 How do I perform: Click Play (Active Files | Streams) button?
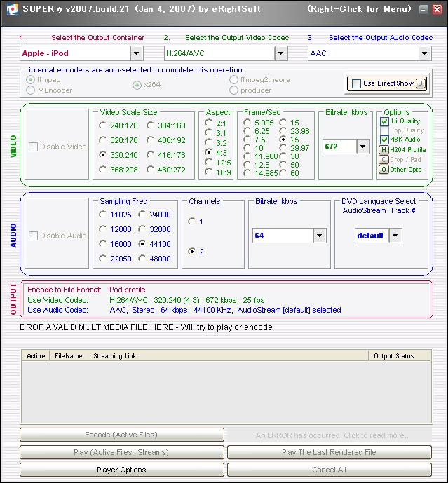click(122, 452)
